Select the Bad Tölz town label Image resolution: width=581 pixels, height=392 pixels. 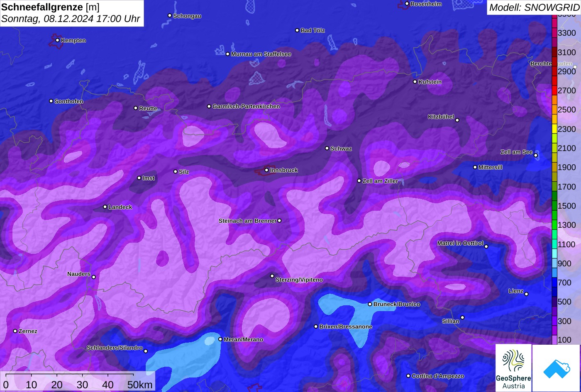pos(312,30)
